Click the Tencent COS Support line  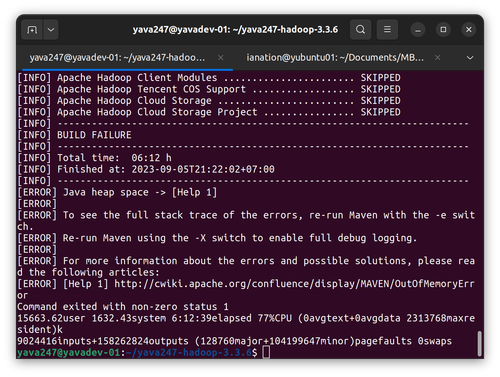tap(209, 89)
